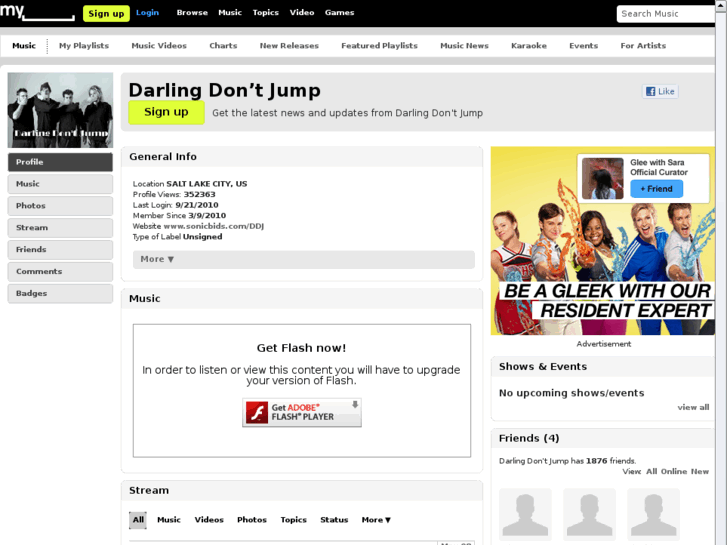Select Badges in the sidebar
The height and width of the screenshot is (545, 727).
60,293
